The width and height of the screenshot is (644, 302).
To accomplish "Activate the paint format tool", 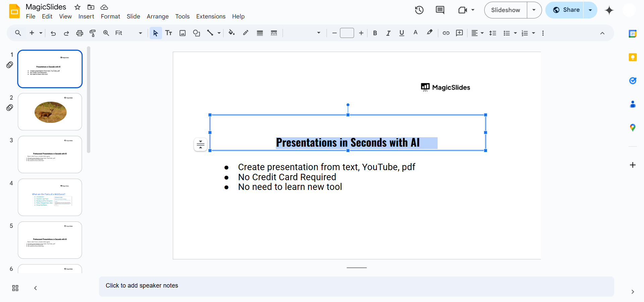I will point(93,33).
